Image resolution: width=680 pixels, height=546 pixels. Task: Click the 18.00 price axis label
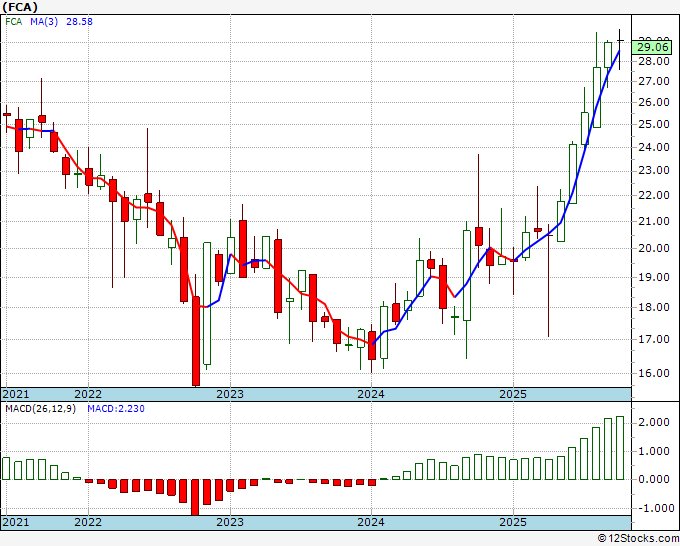click(x=653, y=307)
